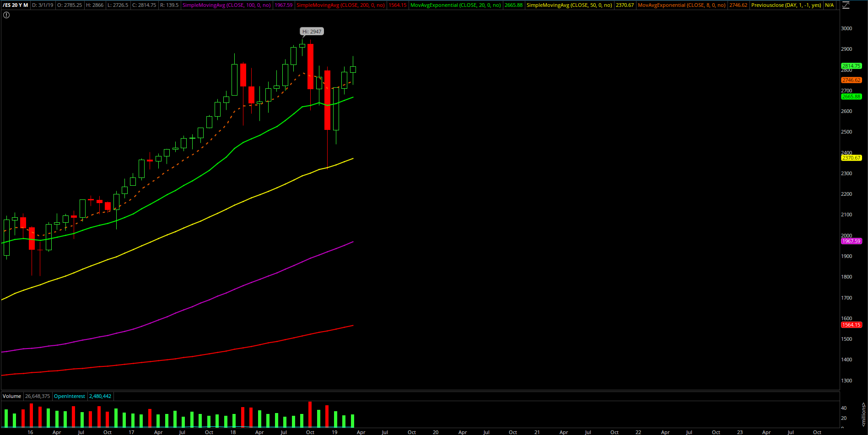Click the 1300 price level on axis
The height and width of the screenshot is (435, 868).
click(x=846, y=381)
